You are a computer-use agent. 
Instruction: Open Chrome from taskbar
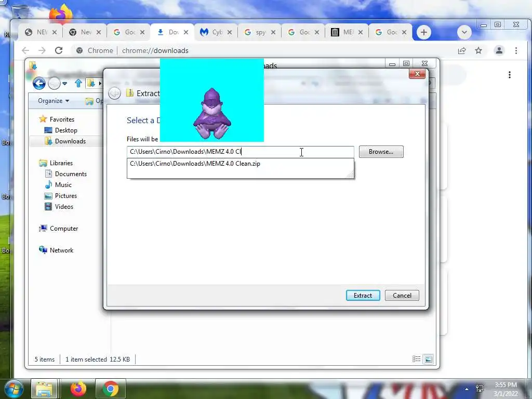coord(110,389)
